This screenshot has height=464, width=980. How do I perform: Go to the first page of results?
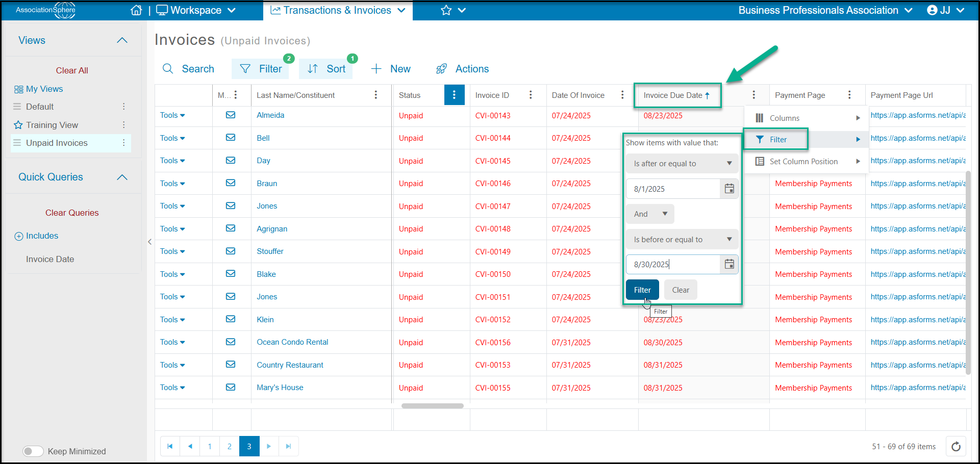(170, 446)
